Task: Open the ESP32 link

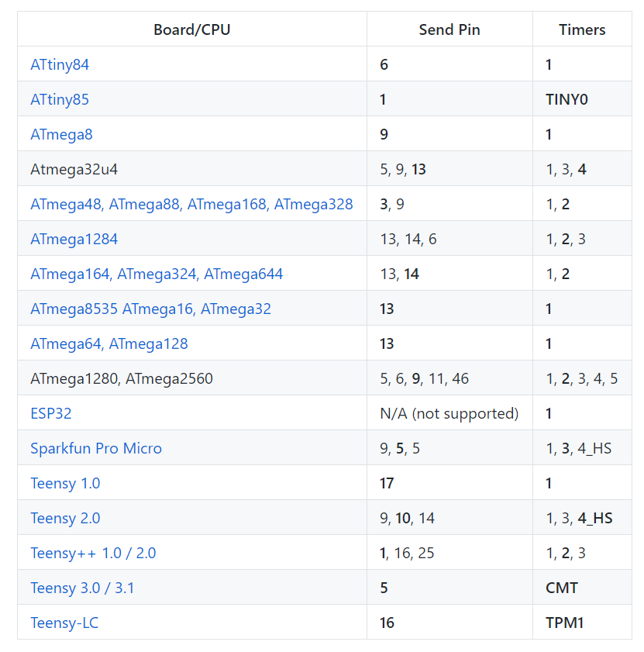Action: coord(51,414)
